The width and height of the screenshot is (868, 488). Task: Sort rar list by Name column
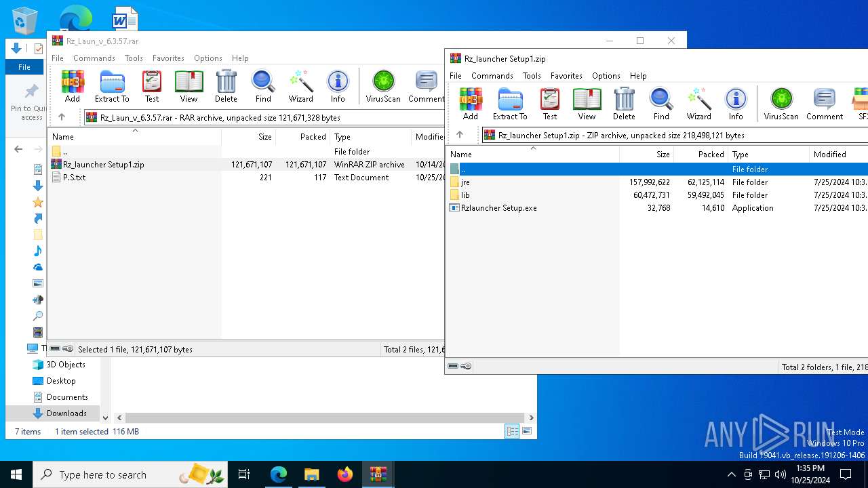tap(134, 137)
